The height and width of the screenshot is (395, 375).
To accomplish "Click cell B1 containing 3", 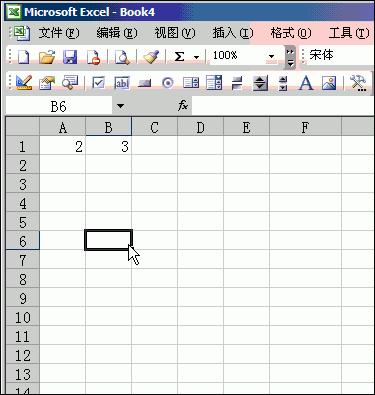I will [x=109, y=146].
